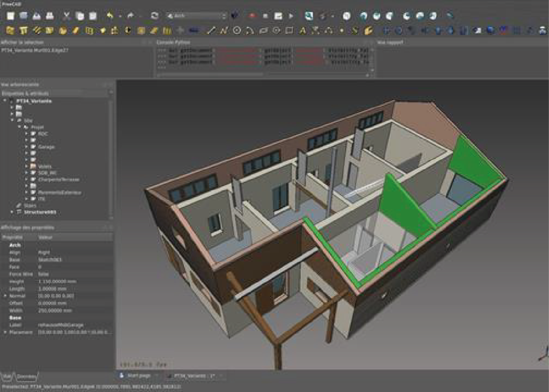The image size is (549, 392).
Task: Expand the RDC floor node
Action: tap(26, 134)
